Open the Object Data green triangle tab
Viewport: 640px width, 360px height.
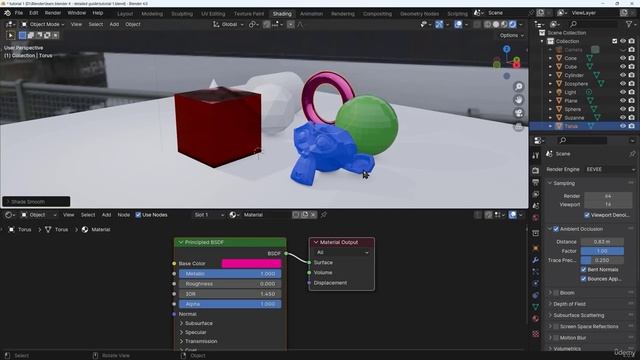(x=536, y=307)
